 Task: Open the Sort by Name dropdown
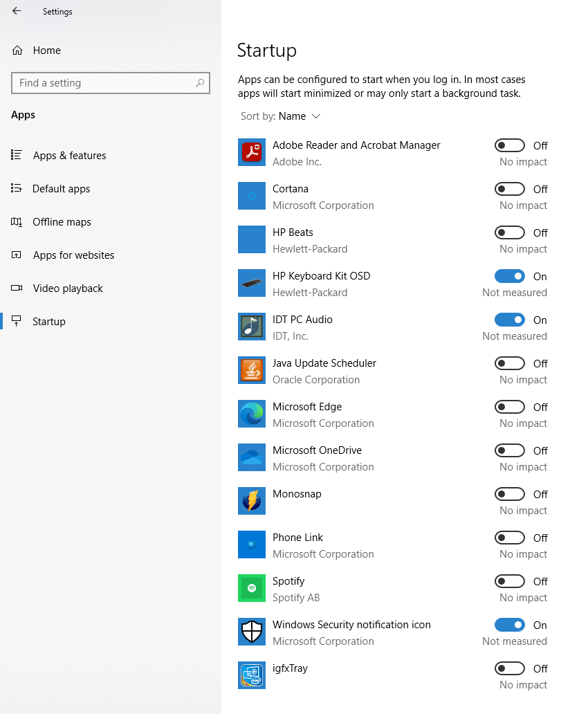[281, 116]
